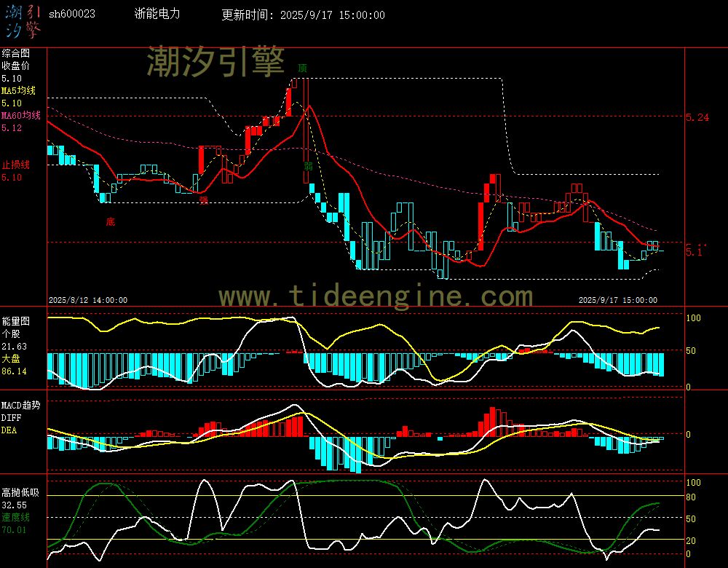Click the green 速度线 legend label
This screenshot has width=728, height=568.
point(15,517)
